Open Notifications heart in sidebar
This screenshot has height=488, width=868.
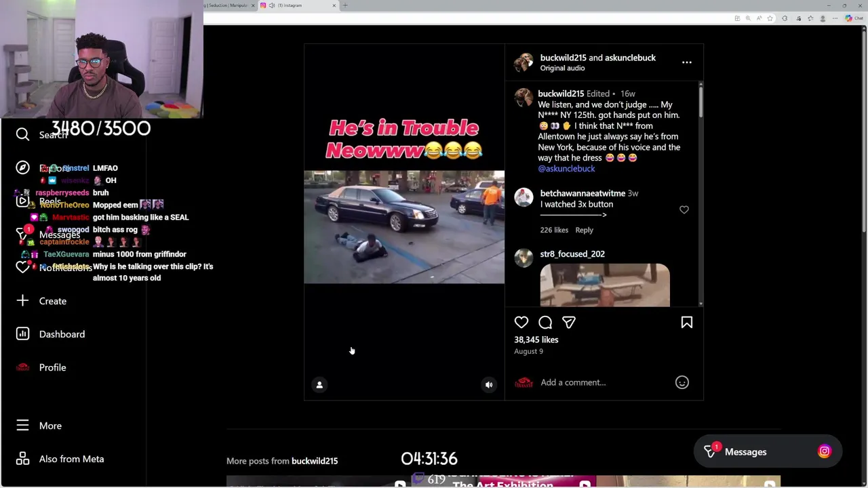coord(22,267)
